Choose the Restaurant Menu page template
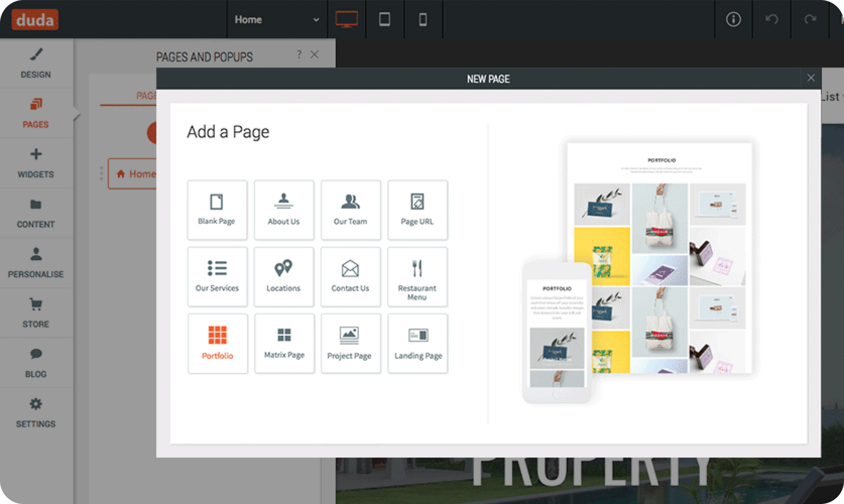Viewport: 844px width, 504px height. [418, 277]
